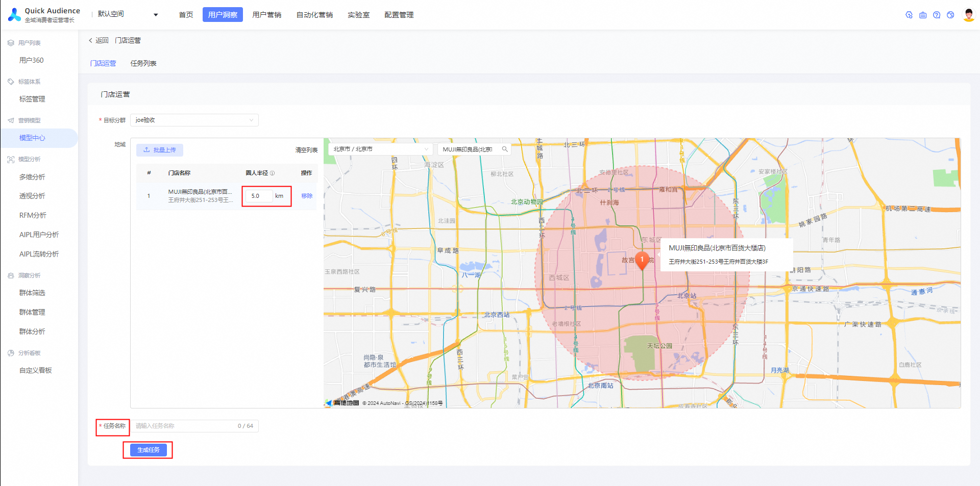Click the info icon beside 圆人半径
This screenshot has width=980, height=486.
[x=273, y=173]
